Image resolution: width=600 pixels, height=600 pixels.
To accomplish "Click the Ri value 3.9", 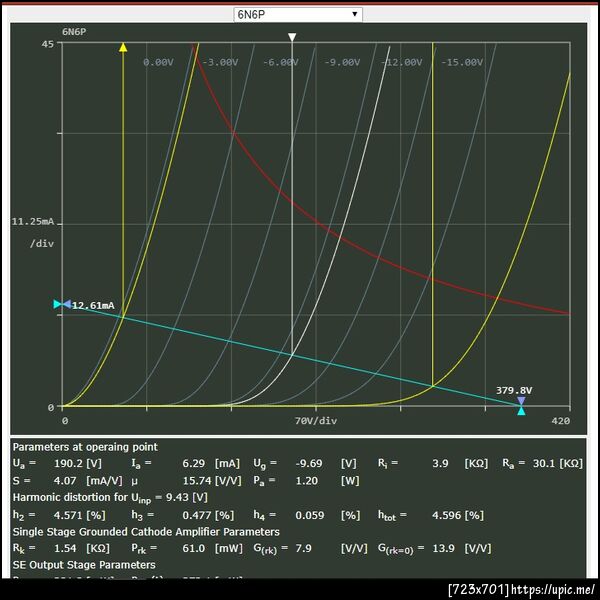I will tap(440, 463).
